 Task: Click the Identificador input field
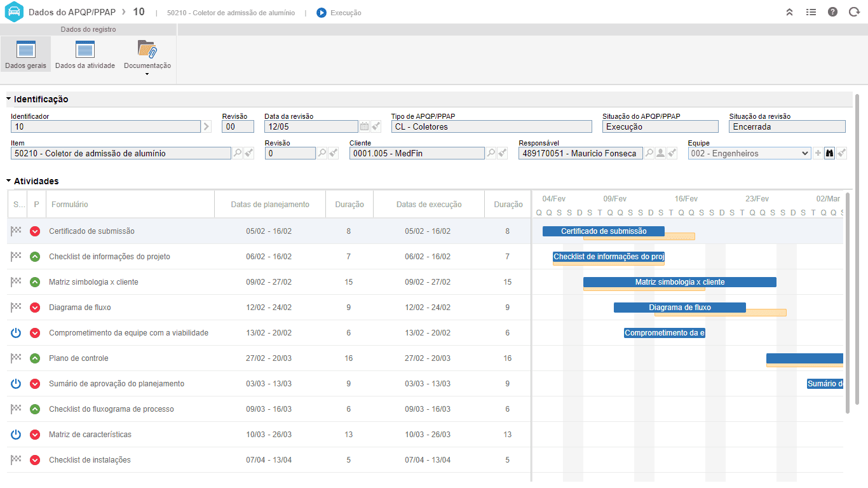tap(106, 127)
